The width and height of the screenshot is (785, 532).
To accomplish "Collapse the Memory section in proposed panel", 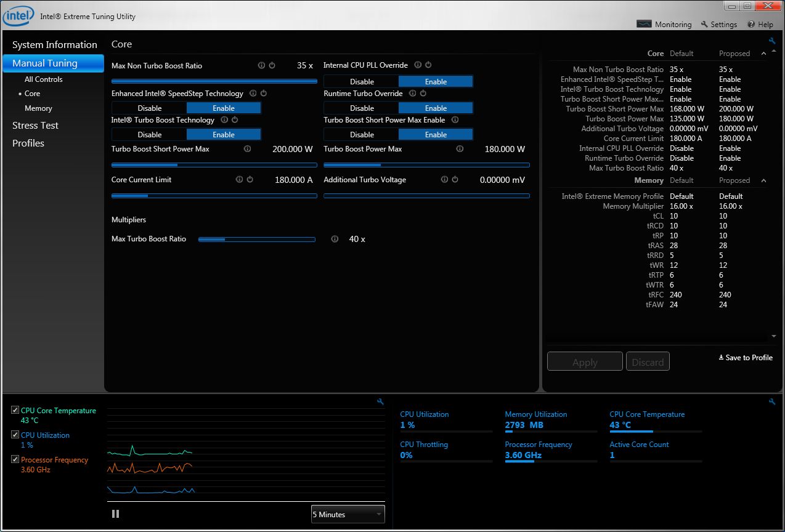I will (764, 180).
